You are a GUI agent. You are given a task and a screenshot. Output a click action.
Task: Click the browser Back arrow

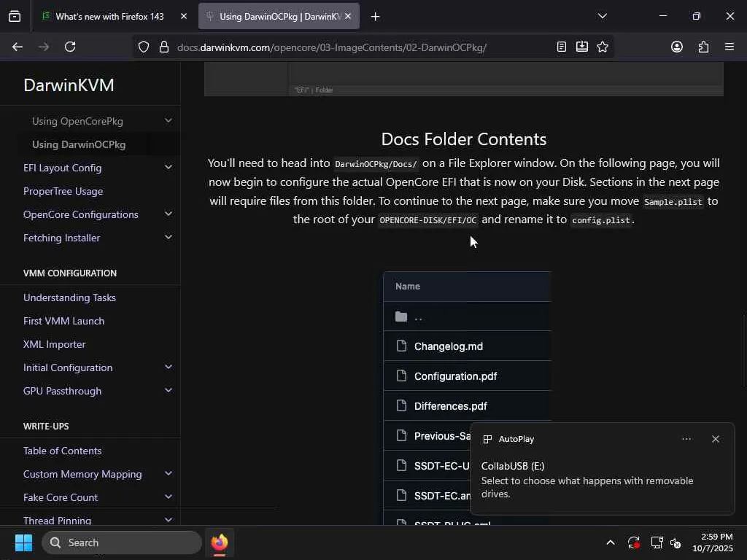pyautogui.click(x=18, y=47)
